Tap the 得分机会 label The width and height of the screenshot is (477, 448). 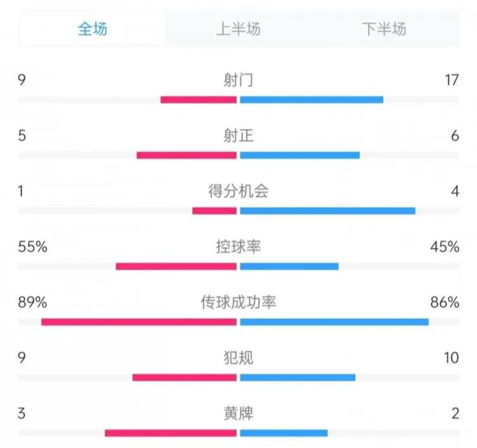[x=238, y=191]
